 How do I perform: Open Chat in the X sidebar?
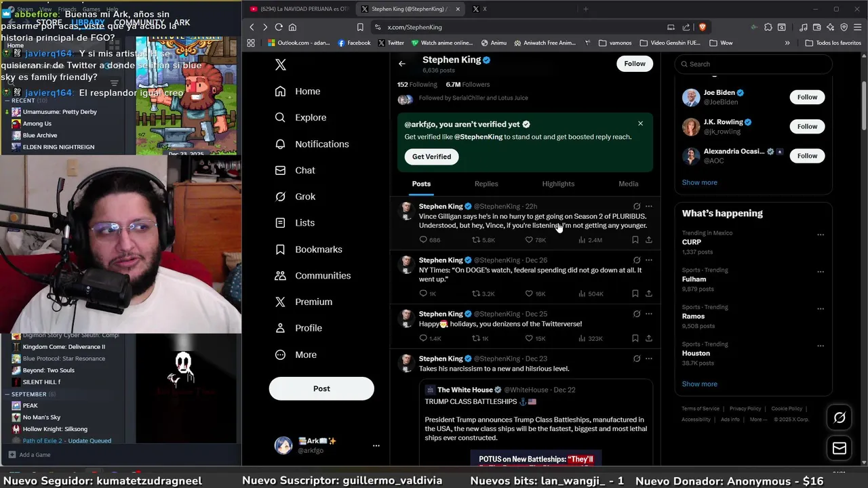click(x=295, y=170)
